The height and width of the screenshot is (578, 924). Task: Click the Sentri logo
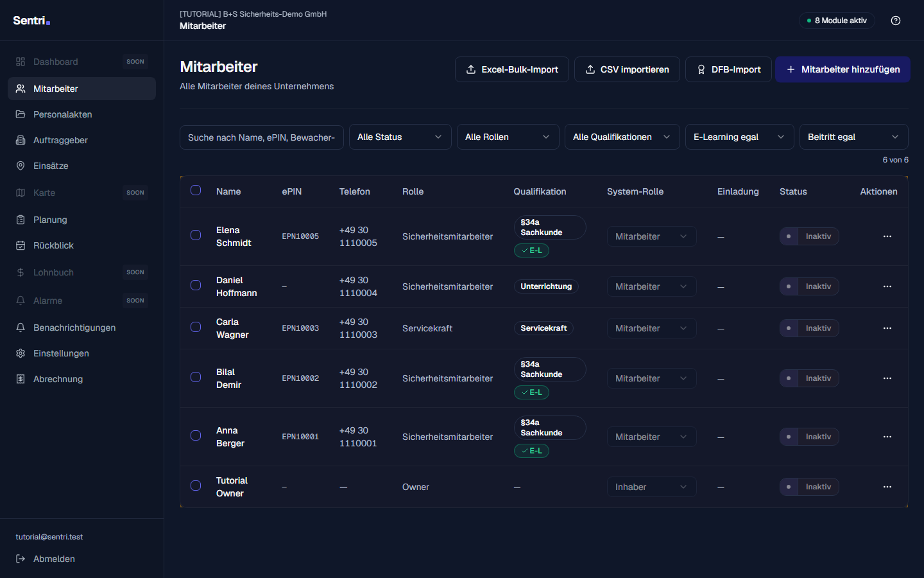pyautogui.click(x=31, y=21)
